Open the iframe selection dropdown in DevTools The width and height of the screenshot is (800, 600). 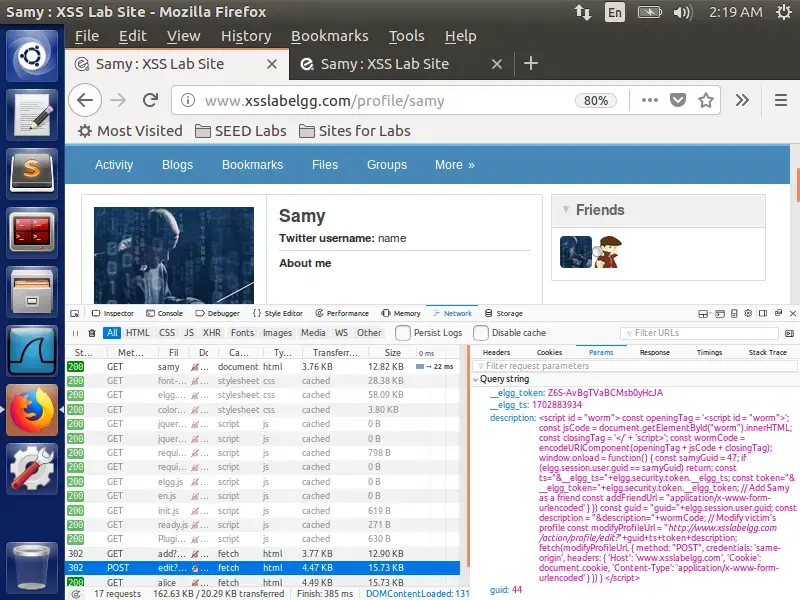click(x=703, y=313)
